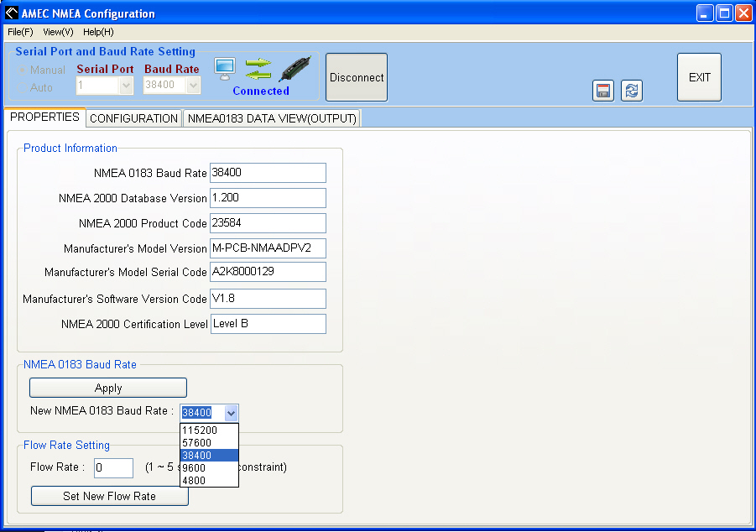
Task: Open the top Baud Rate dropdown
Action: (193, 85)
